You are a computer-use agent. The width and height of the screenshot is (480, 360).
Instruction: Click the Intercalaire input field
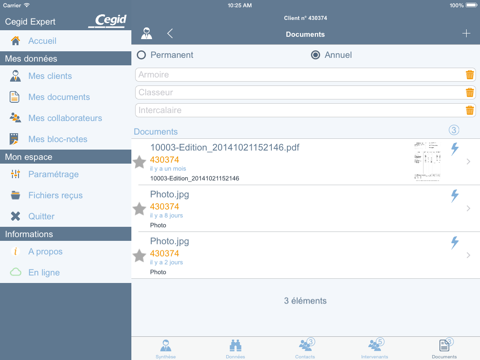(299, 110)
